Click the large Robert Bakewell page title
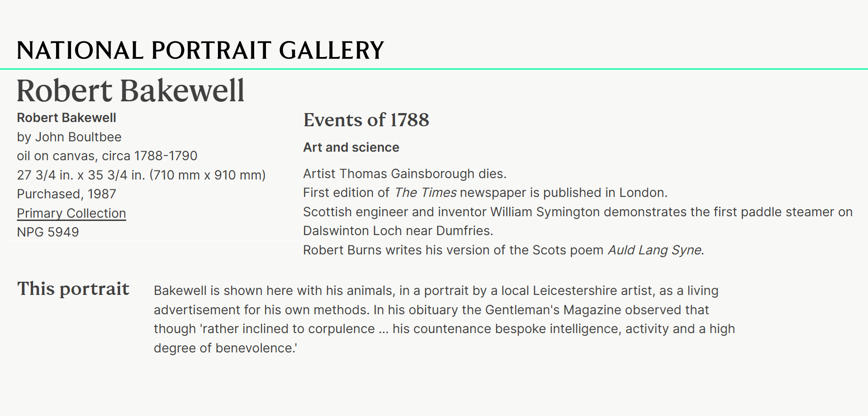The height and width of the screenshot is (416, 868). (x=130, y=90)
